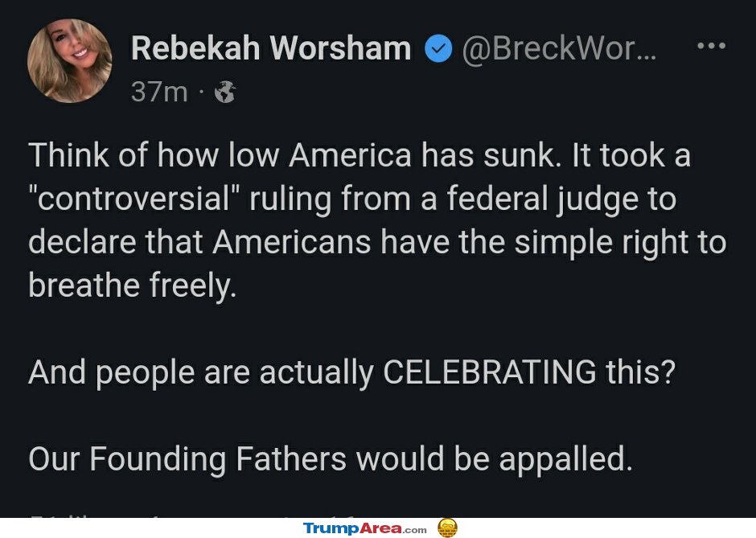This screenshot has width=756, height=538.
Task: Click the text "breathe freely."
Action: coord(133,285)
